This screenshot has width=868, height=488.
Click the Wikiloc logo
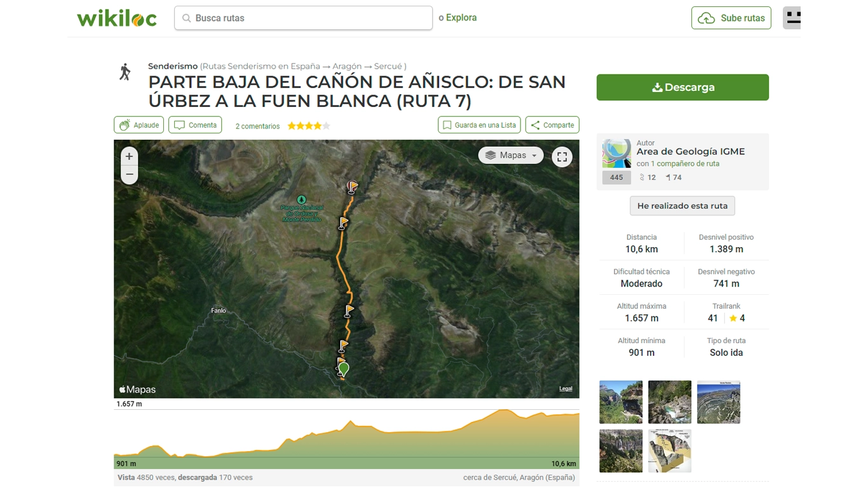[x=117, y=18]
